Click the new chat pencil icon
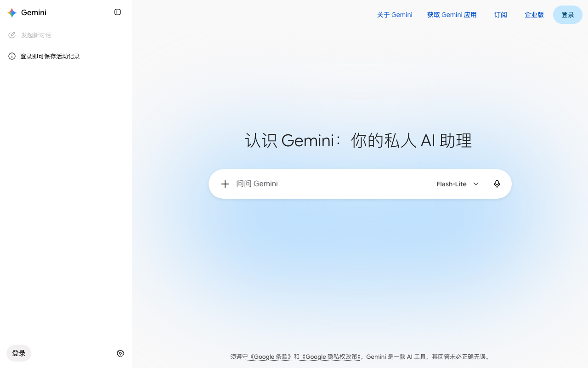 (x=12, y=35)
